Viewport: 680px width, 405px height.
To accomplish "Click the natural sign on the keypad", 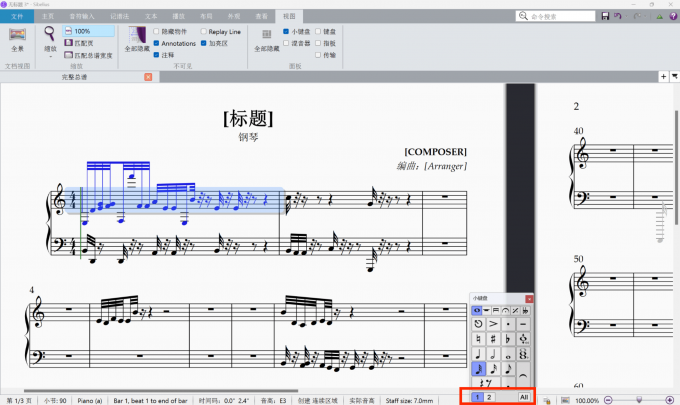I will (x=479, y=338).
